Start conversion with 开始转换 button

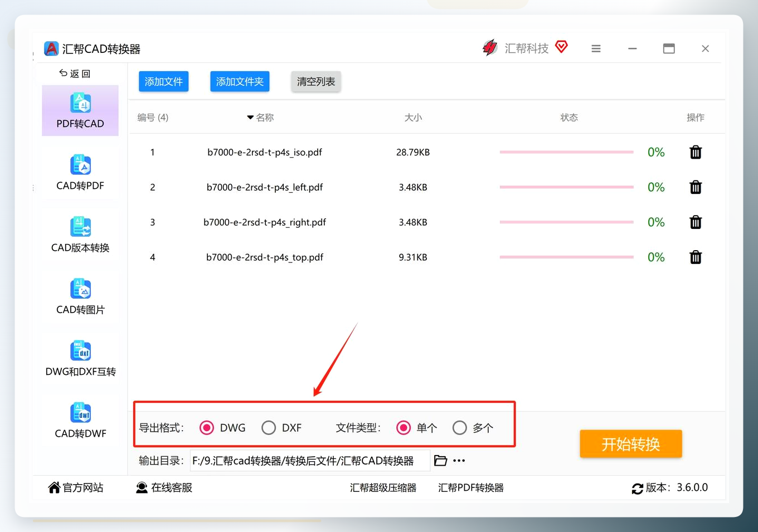(631, 444)
